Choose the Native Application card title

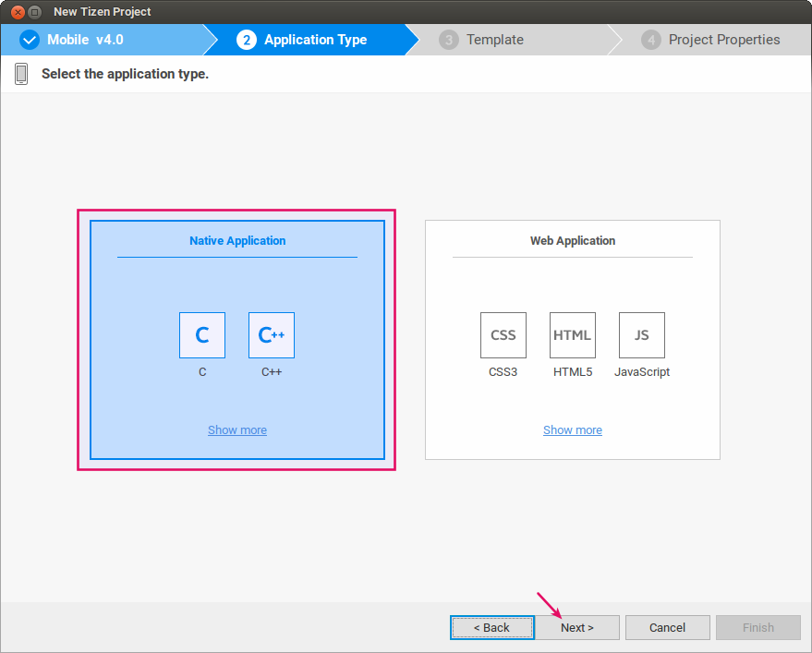click(x=237, y=240)
